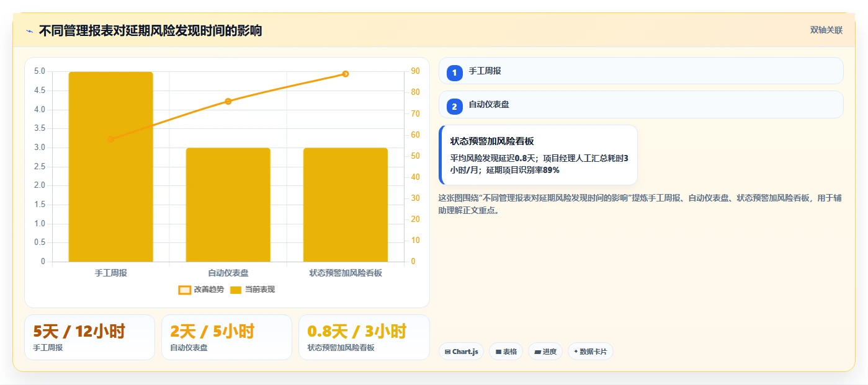The image size is (868, 385).
Task: Click the number 1 step badge
Action: pos(454,73)
